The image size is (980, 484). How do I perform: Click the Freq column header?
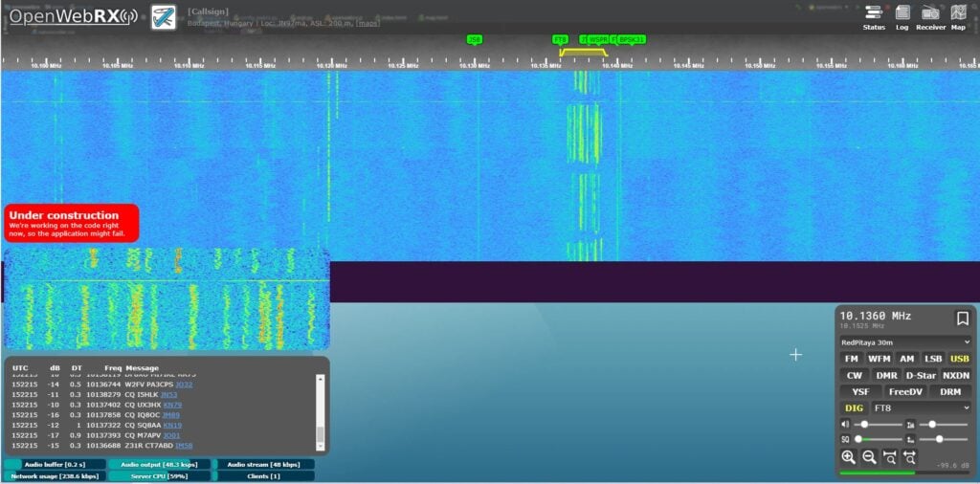113,368
